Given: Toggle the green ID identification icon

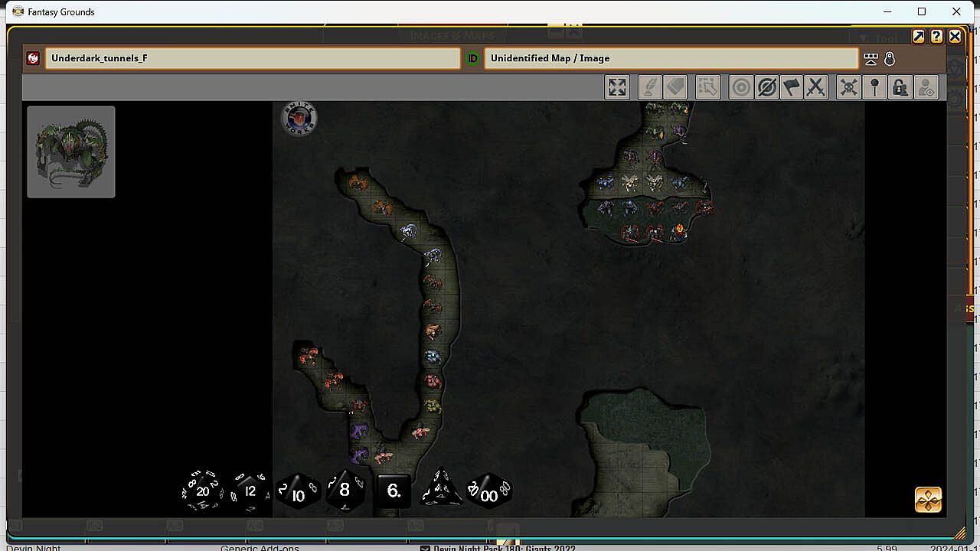Looking at the screenshot, I should (x=472, y=58).
